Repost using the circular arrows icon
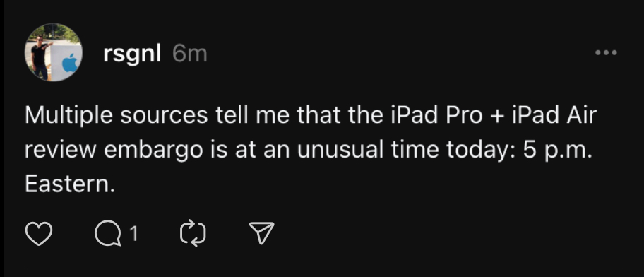The image size is (644, 277). pyautogui.click(x=193, y=233)
